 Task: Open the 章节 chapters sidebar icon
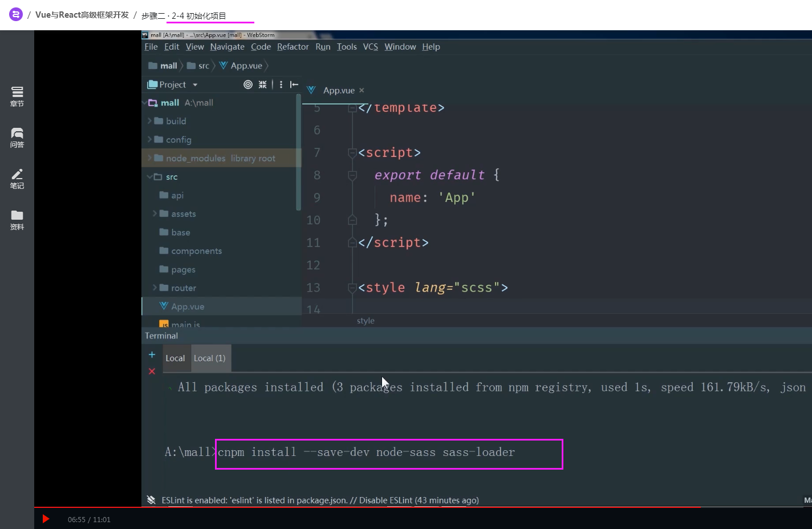(x=17, y=96)
